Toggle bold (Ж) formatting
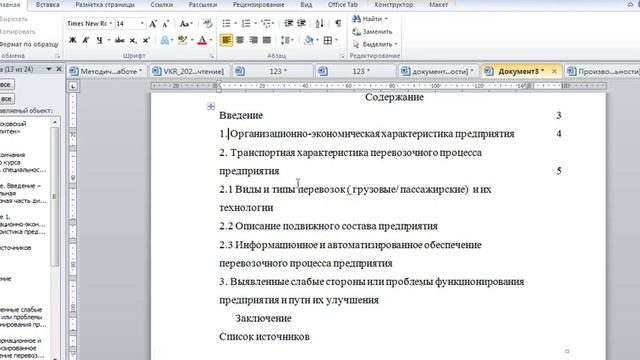640x360 pixels. [x=73, y=40]
